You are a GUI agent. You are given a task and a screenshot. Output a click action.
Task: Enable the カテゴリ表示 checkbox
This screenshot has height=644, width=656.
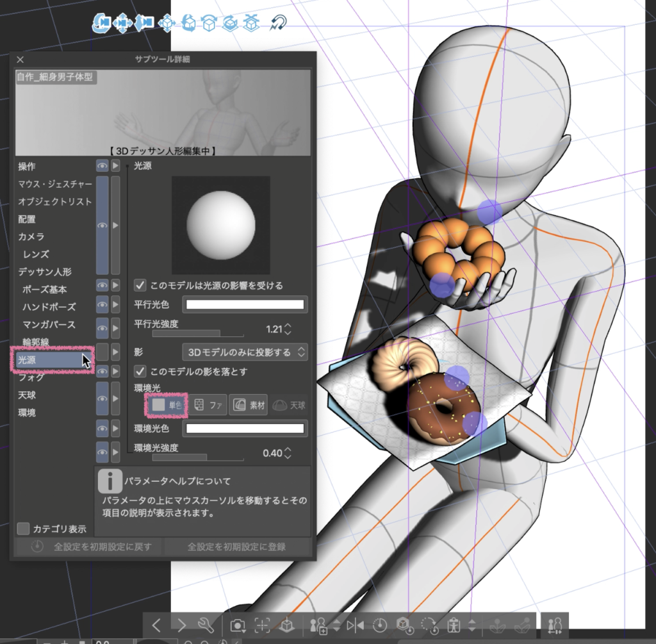24,529
